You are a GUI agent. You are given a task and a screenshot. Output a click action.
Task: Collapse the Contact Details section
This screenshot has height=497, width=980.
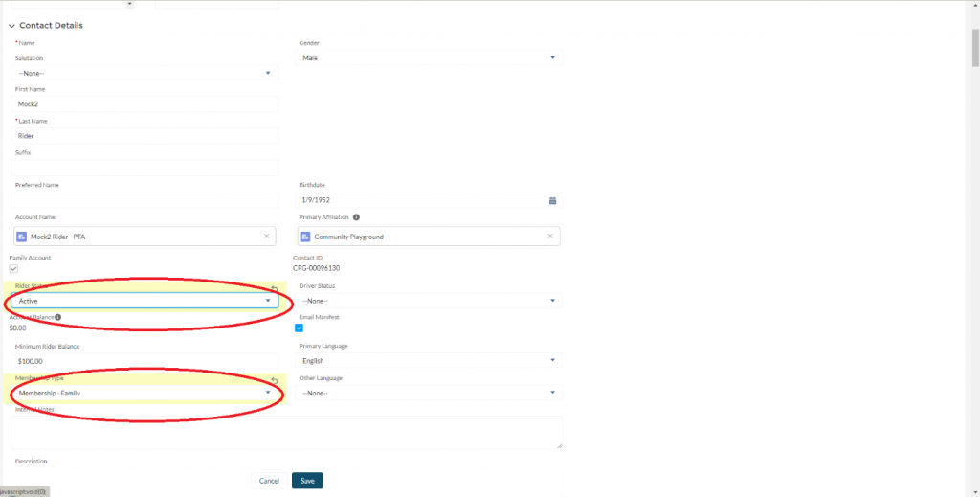[x=11, y=25]
